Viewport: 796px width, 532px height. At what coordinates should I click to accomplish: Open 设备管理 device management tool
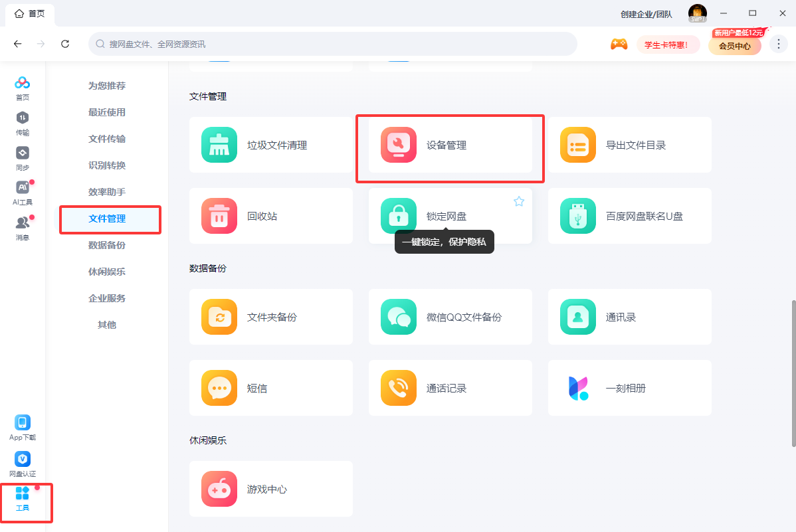[450, 145]
